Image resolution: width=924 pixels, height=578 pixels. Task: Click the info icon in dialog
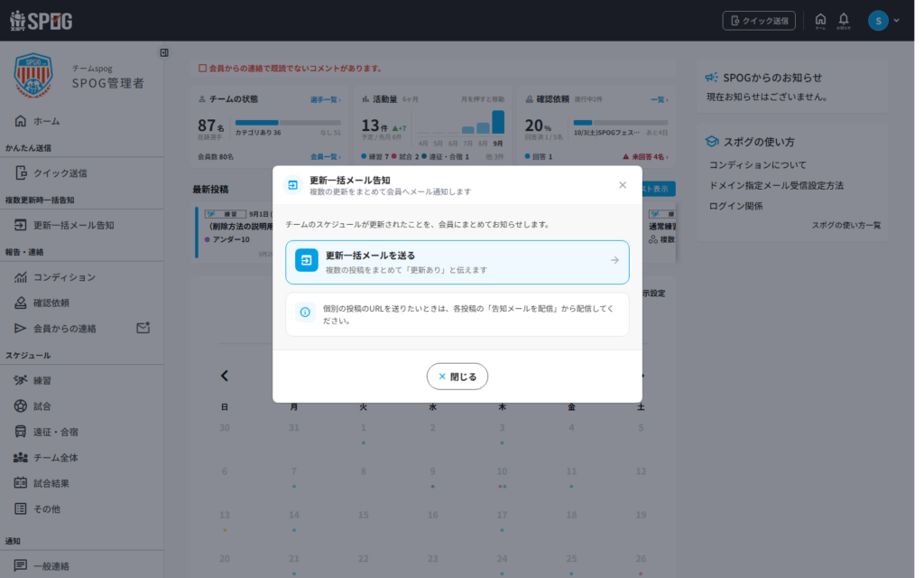[x=305, y=312]
